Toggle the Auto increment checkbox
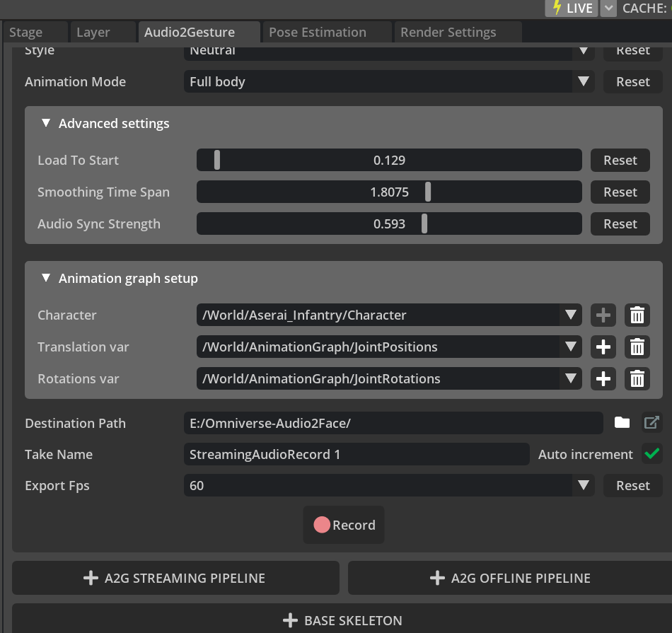 click(651, 454)
